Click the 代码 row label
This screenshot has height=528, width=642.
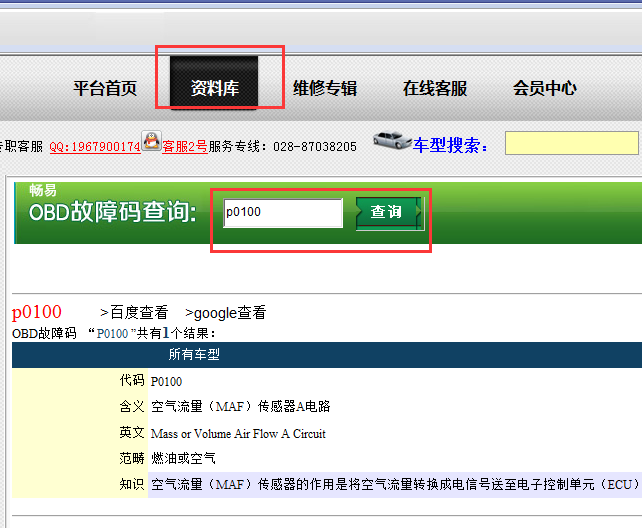[x=132, y=380]
